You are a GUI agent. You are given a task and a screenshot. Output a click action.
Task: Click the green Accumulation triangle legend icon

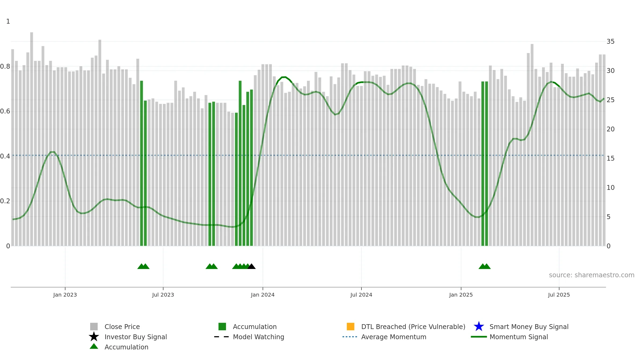click(94, 346)
